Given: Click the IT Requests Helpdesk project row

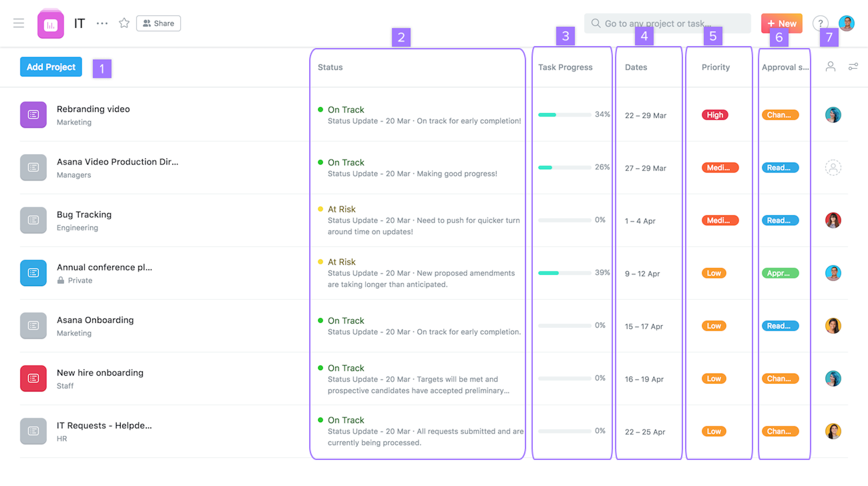Looking at the screenshot, I should 104,430.
